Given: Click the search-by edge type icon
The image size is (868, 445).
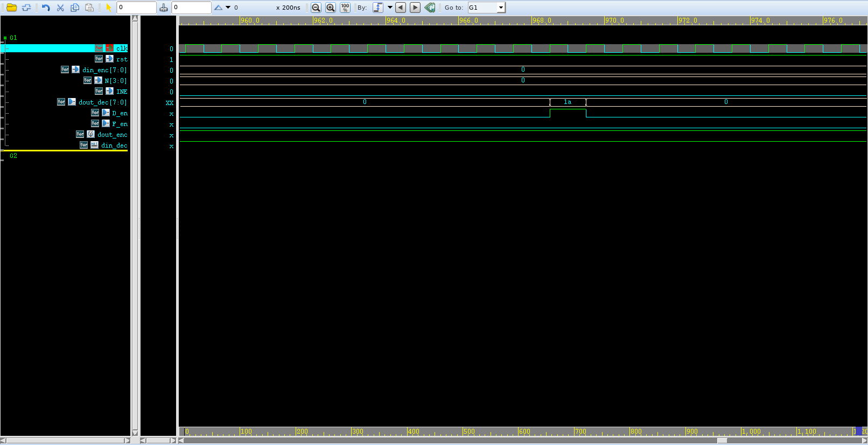Looking at the screenshot, I should tap(378, 8).
